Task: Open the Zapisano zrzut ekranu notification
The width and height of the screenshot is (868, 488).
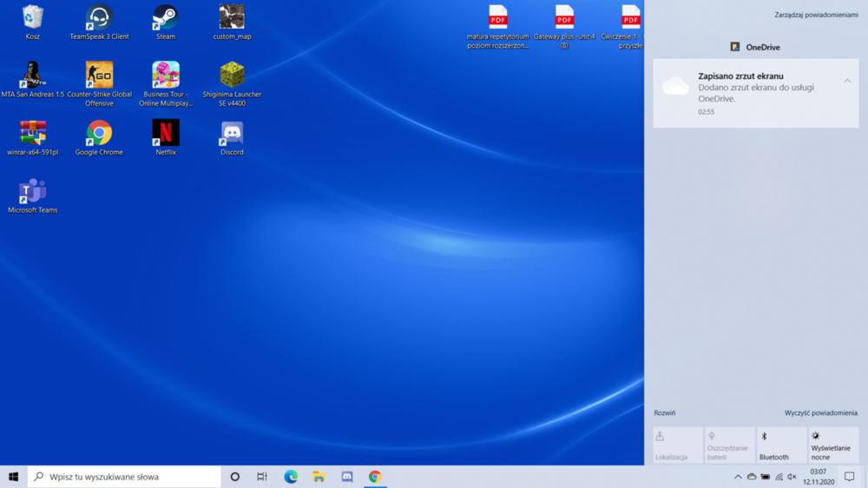Action: [x=756, y=93]
